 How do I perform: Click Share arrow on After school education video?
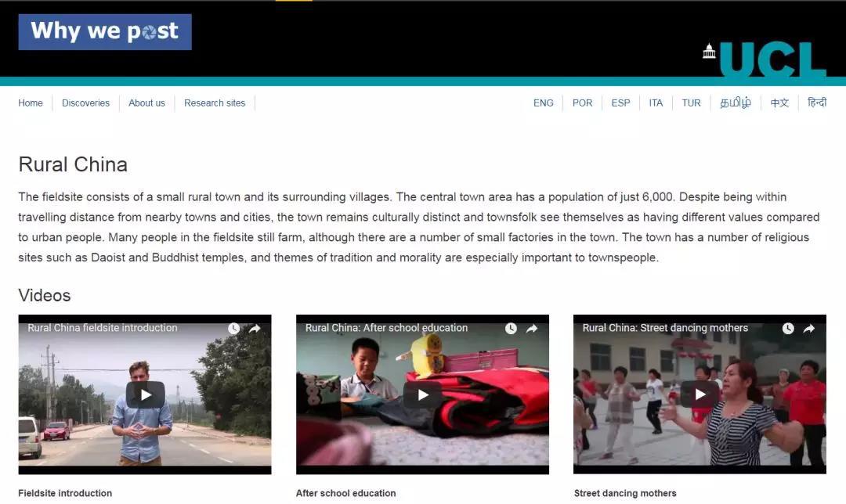click(532, 329)
